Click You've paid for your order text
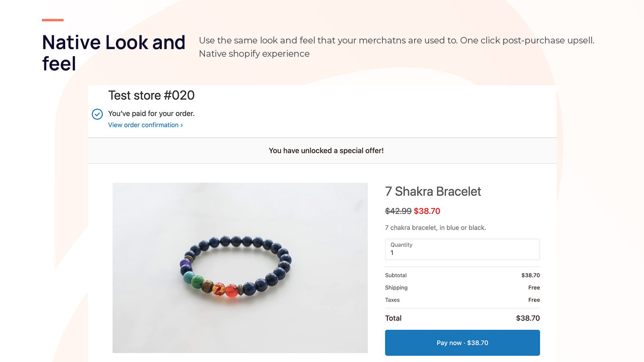644x362 pixels. [151, 114]
